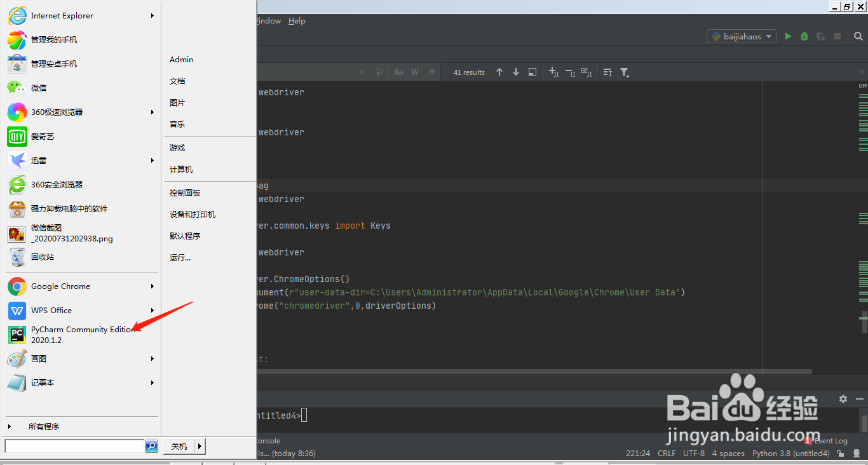
Task: Click the Run with Coverage icon
Action: point(821,36)
